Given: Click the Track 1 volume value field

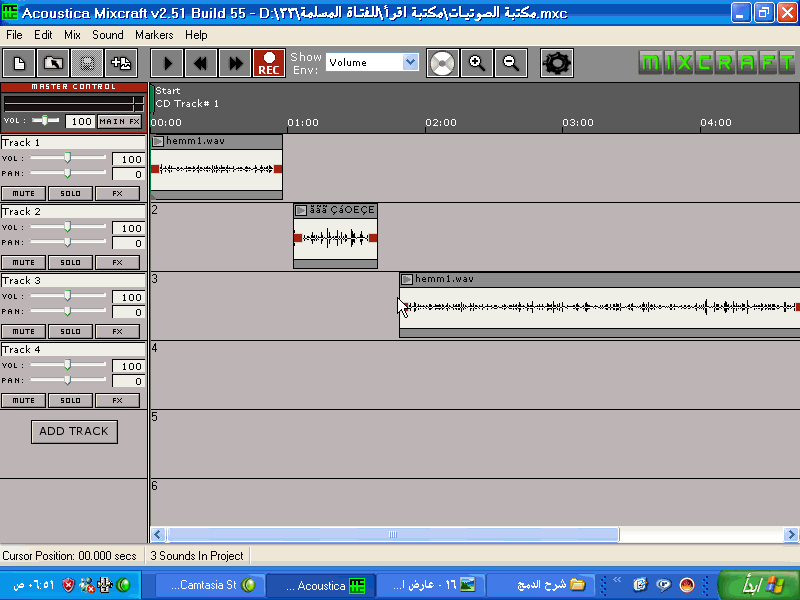Looking at the screenshot, I should 129,159.
